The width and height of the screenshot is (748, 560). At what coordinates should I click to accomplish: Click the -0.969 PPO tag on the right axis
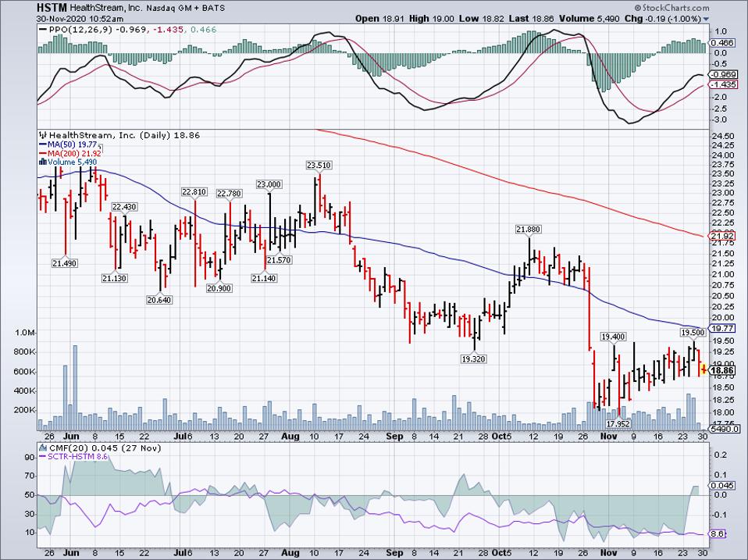(723, 75)
